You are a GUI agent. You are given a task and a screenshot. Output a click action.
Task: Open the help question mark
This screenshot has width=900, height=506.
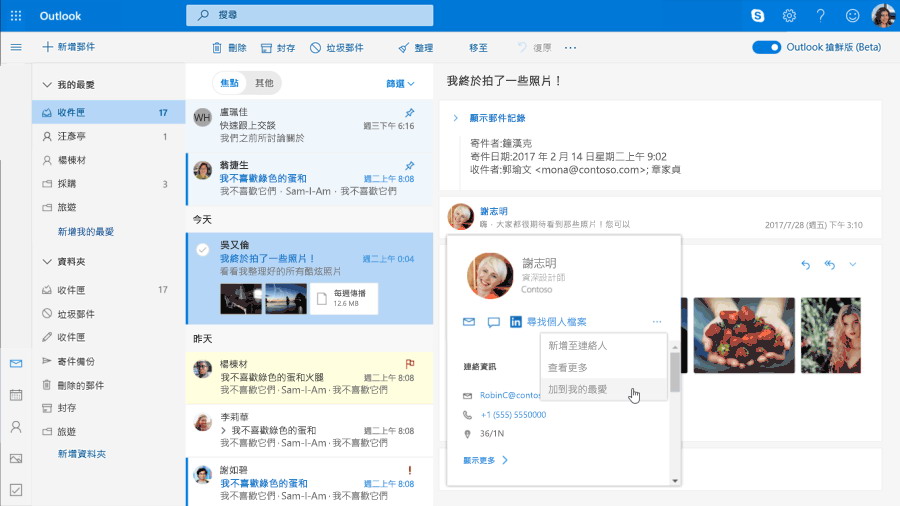(821, 16)
